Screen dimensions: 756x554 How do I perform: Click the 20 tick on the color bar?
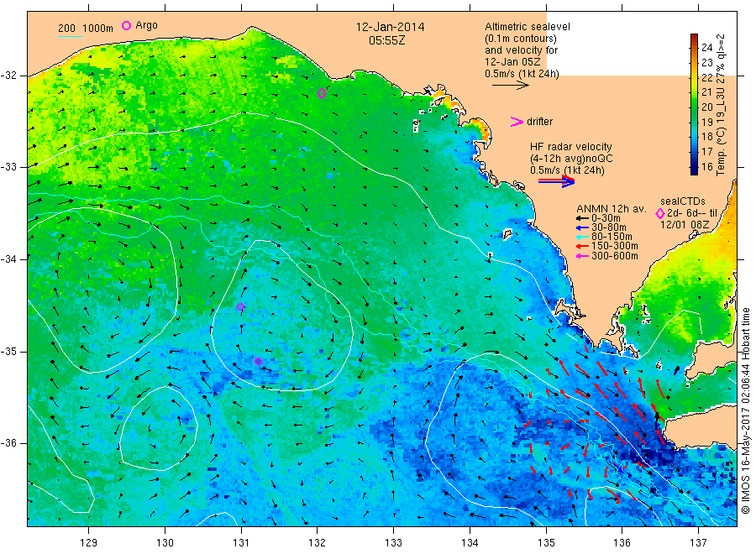706,107
